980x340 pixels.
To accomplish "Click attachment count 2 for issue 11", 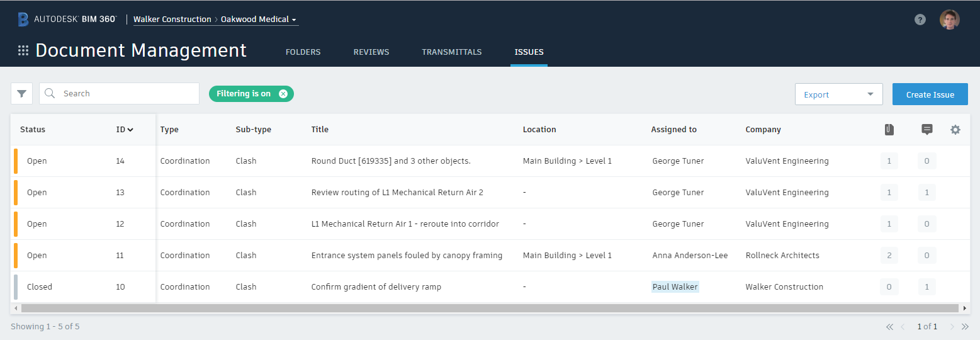I will 889,256.
